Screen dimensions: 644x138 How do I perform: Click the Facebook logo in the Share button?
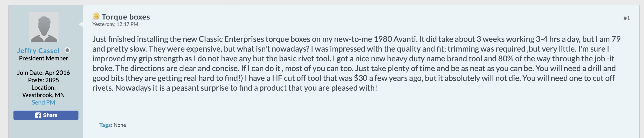(38, 115)
